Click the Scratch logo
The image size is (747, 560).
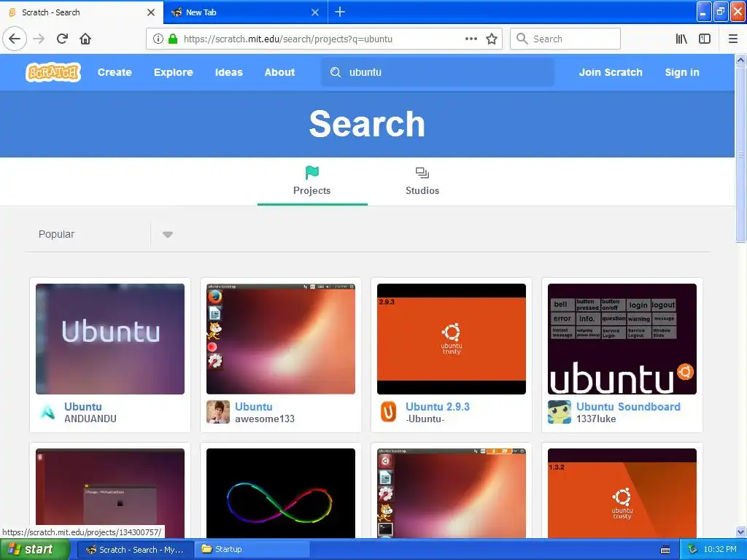tap(53, 72)
